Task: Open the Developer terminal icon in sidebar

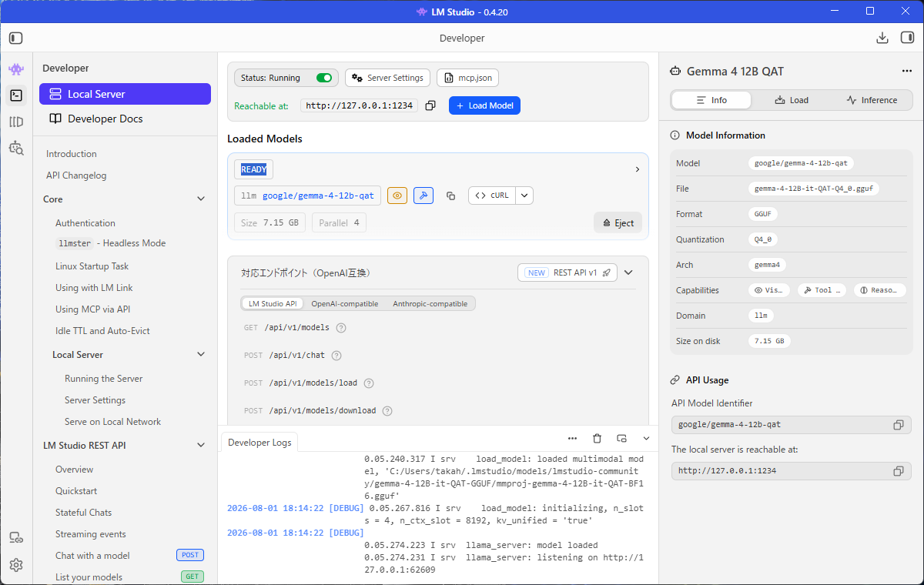Action: 16,95
